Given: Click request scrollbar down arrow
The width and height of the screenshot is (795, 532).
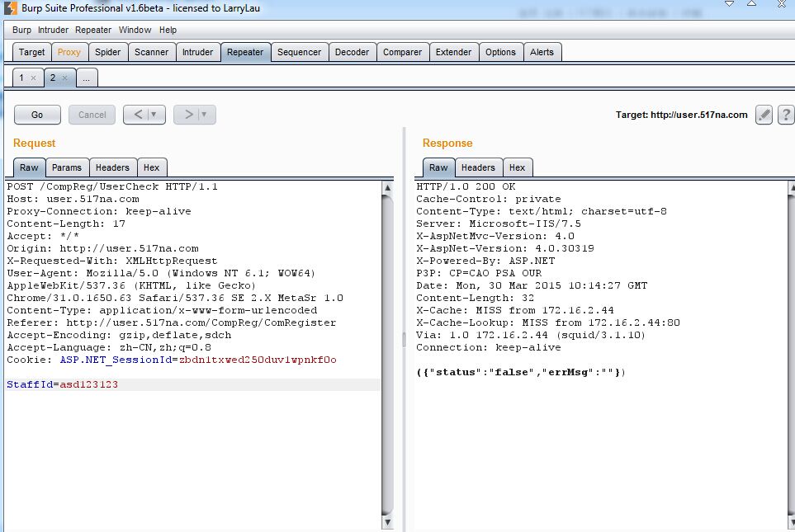Looking at the screenshot, I should (388, 522).
